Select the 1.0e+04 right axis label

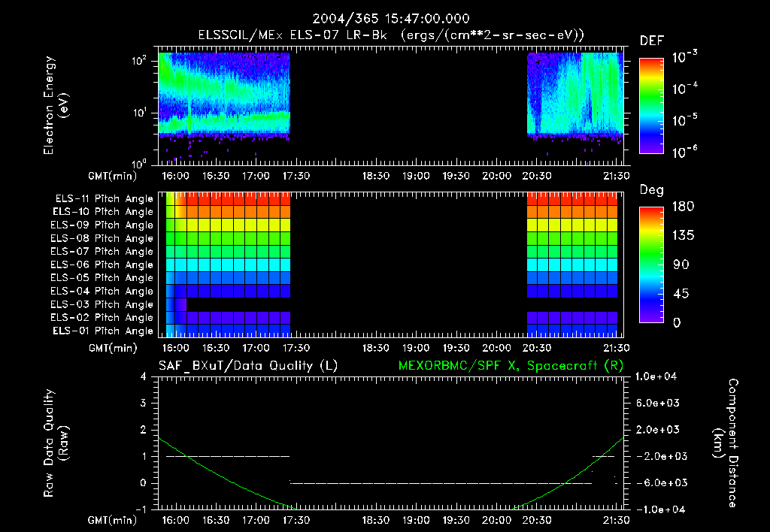(x=656, y=376)
